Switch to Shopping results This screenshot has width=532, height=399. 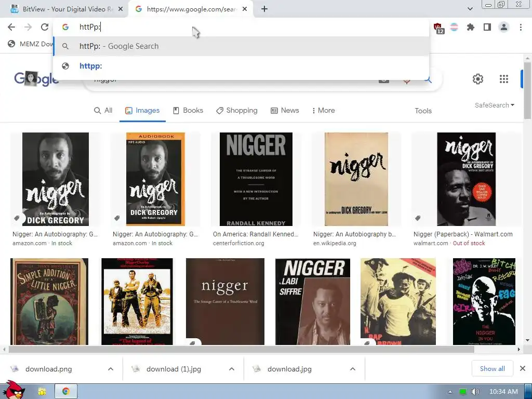(x=237, y=110)
